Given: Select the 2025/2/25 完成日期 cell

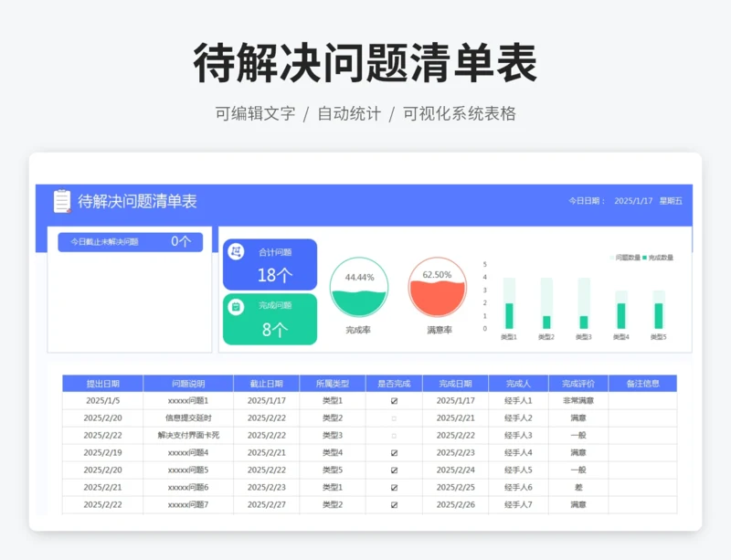Looking at the screenshot, I should pyautogui.click(x=455, y=487).
